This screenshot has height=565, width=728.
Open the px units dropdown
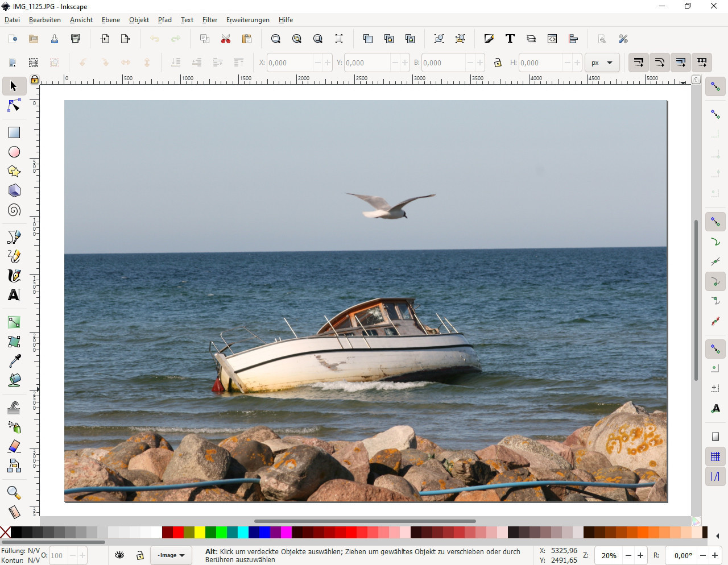(602, 63)
